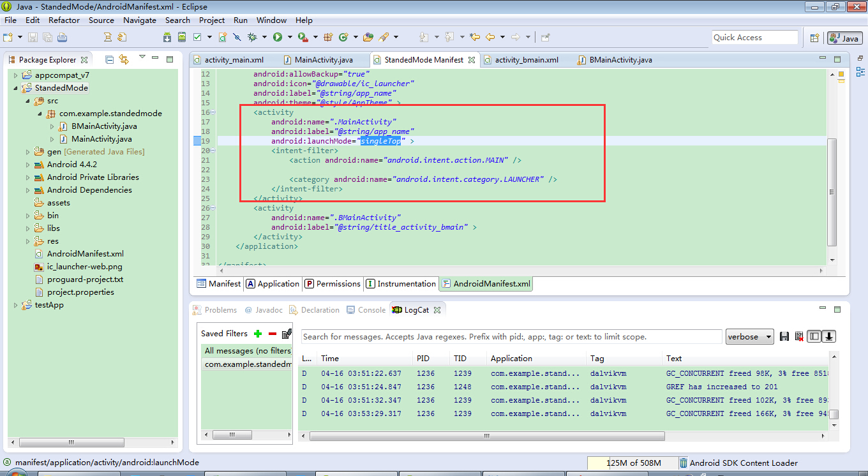868x476 pixels.
Task: Open the Android SDK Manager
Action: click(167, 37)
